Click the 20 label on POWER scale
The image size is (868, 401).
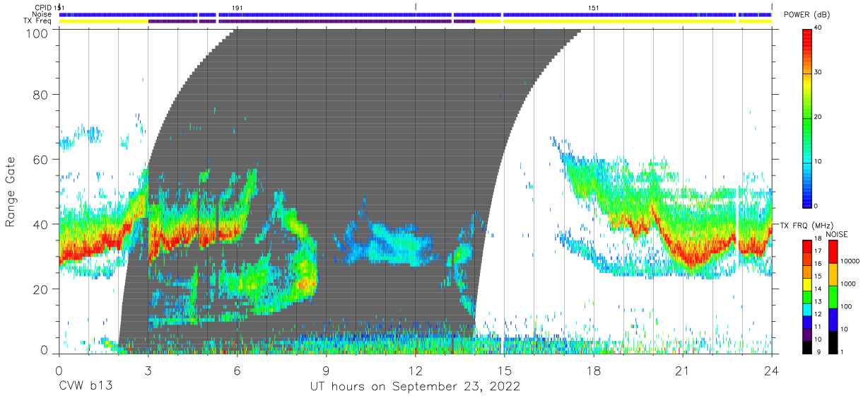pos(819,117)
